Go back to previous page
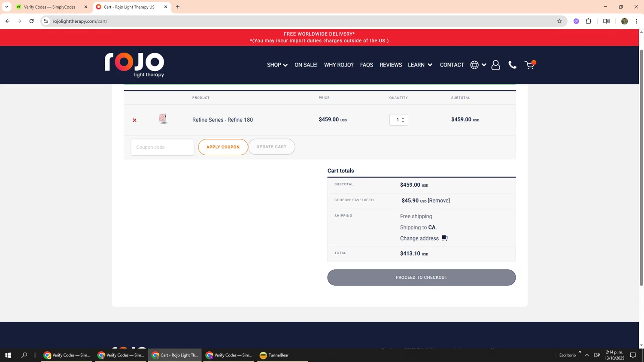Image resolution: width=644 pixels, height=362 pixels. click(7, 21)
